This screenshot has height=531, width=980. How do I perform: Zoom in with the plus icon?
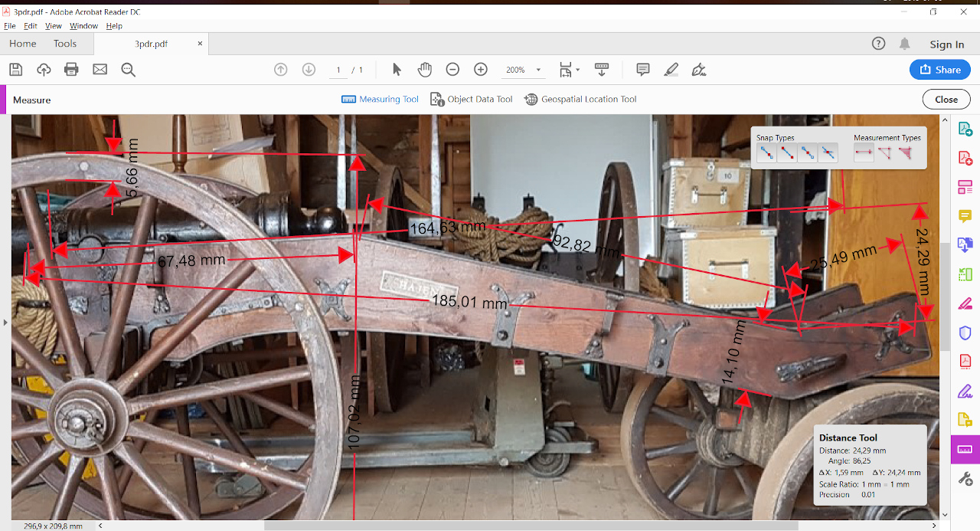point(481,70)
